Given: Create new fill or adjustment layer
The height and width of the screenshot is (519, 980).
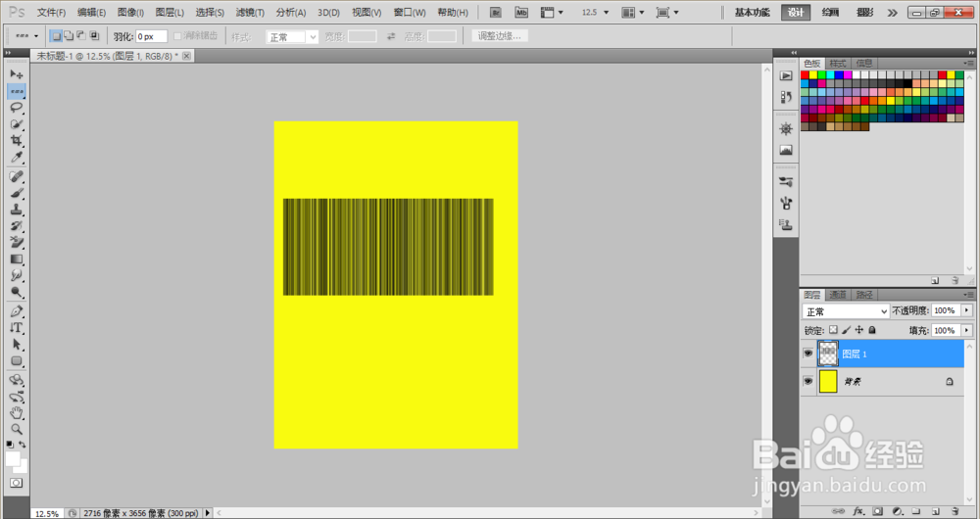Looking at the screenshot, I should (897, 511).
